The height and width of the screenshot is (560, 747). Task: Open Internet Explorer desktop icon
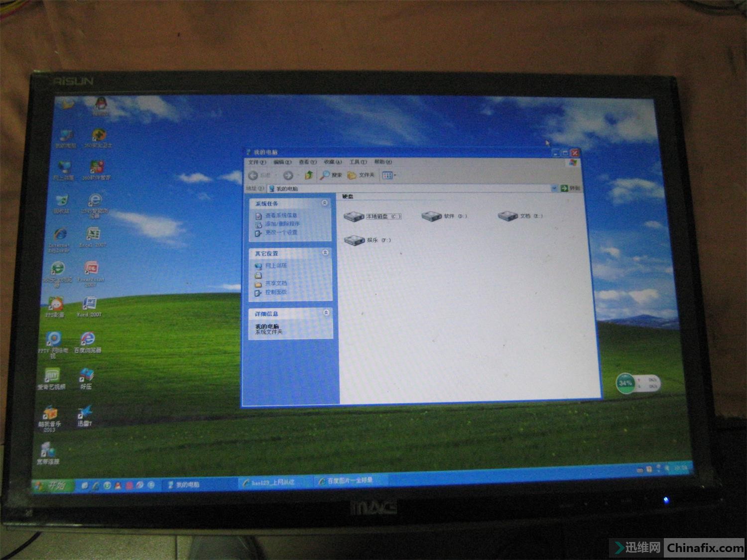(x=60, y=240)
